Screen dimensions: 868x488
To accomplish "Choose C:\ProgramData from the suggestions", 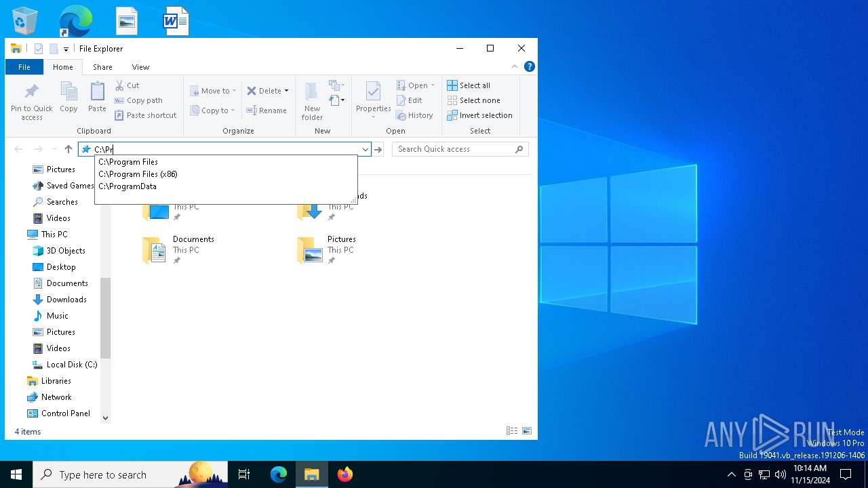I will (127, 186).
